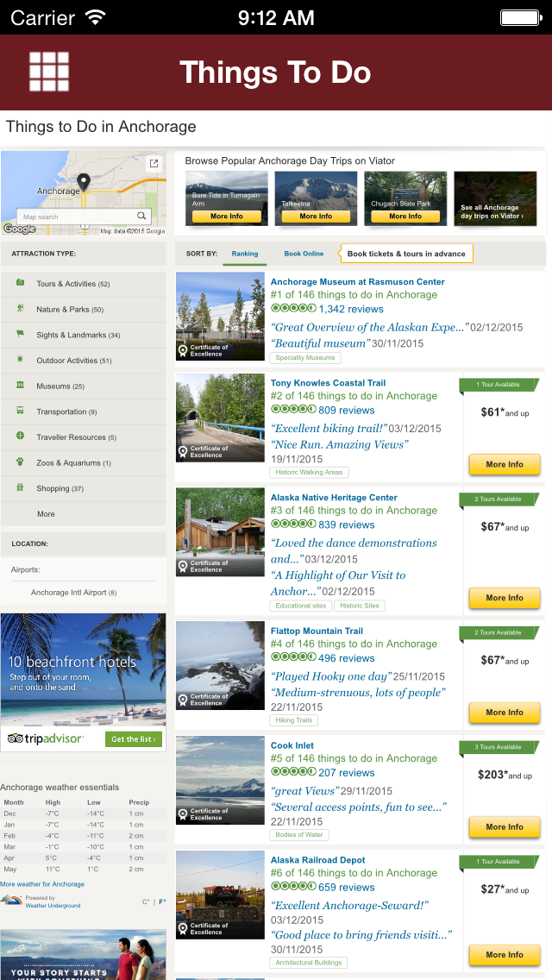
Task: Switch temperature units to Celsius
Action: [146, 901]
